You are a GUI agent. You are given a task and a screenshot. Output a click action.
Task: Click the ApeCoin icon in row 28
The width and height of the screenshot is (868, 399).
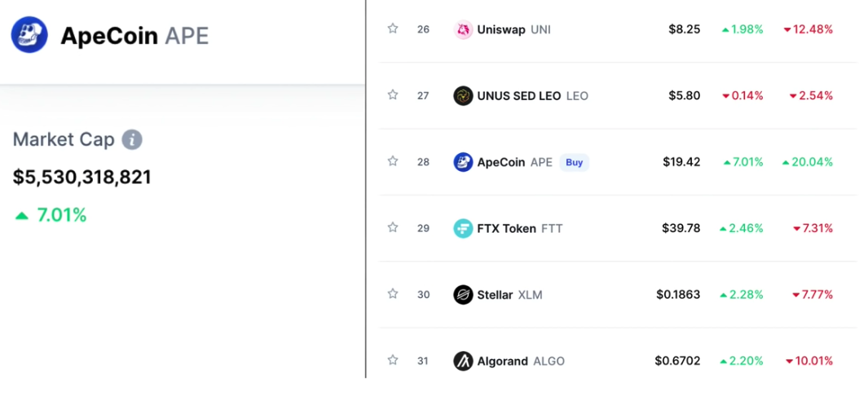click(463, 162)
